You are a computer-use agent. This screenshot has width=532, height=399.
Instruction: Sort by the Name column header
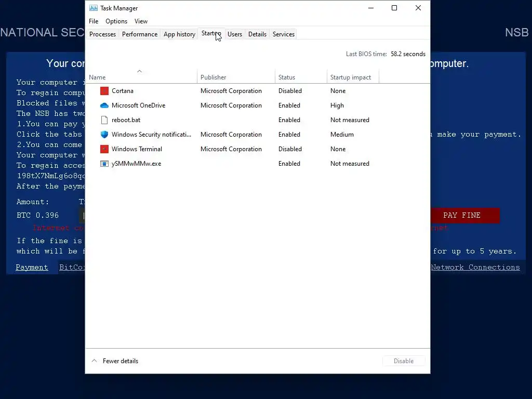141,77
